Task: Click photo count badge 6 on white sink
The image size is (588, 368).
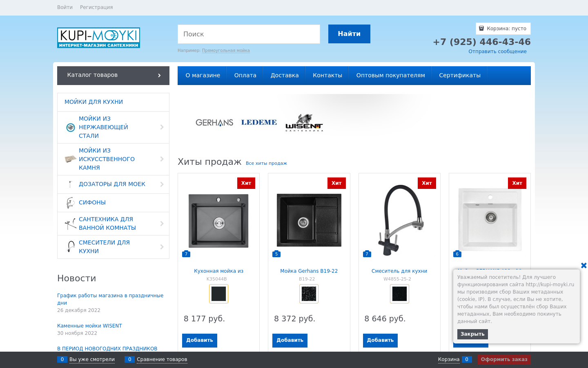Action: (x=457, y=254)
